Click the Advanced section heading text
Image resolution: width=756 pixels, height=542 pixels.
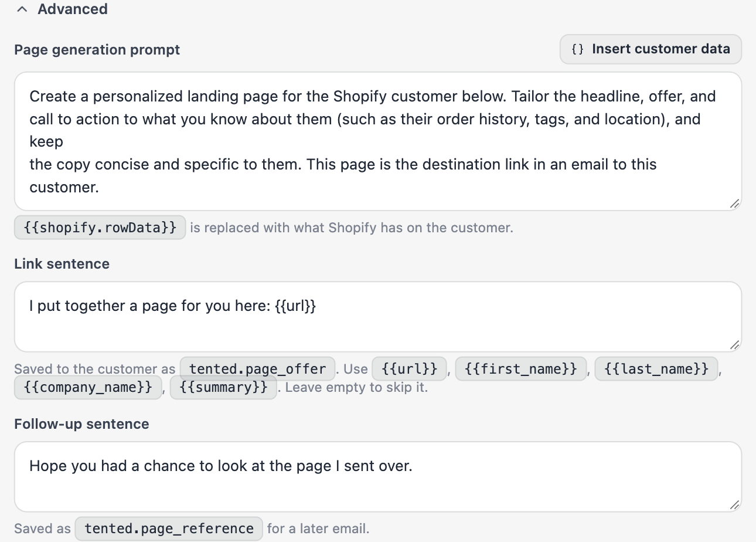tap(73, 9)
